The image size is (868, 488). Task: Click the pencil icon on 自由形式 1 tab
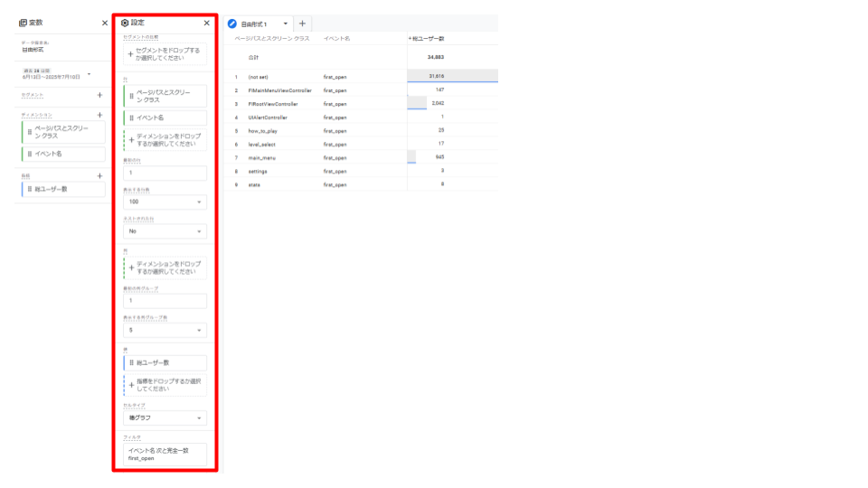(x=232, y=23)
